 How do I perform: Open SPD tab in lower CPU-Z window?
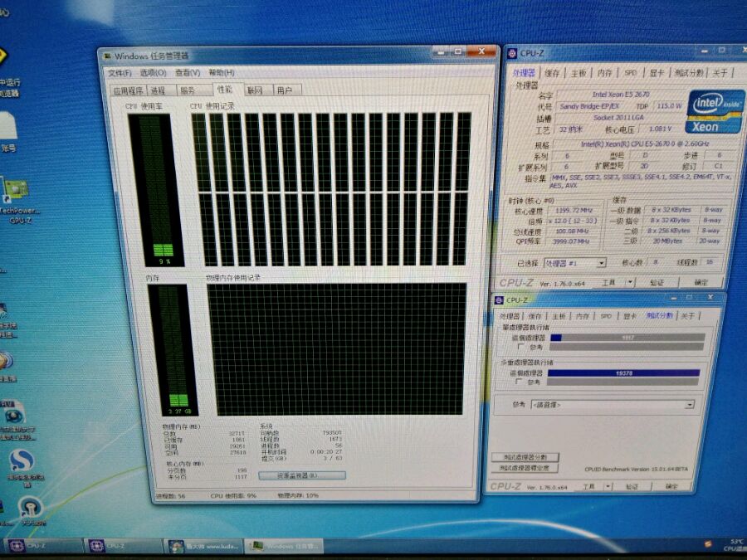(606, 316)
